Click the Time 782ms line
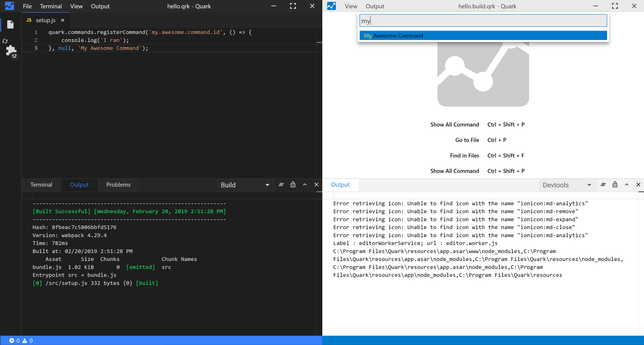The height and width of the screenshot is (345, 644). tap(50, 243)
